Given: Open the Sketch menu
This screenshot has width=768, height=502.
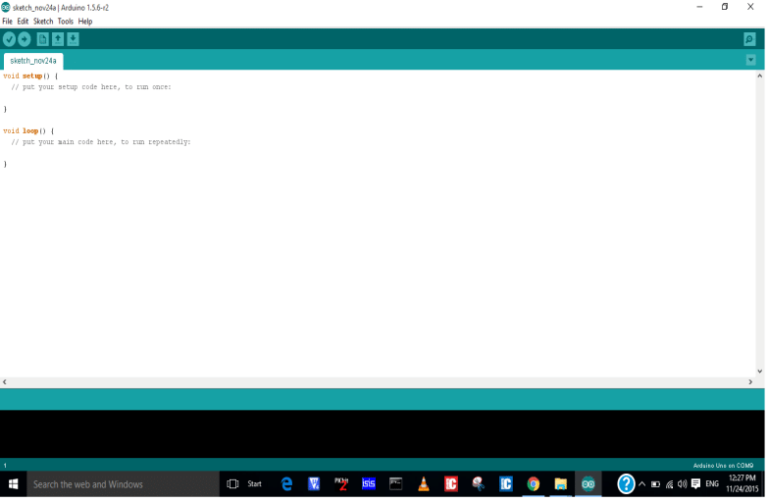Looking at the screenshot, I should [x=43, y=21].
